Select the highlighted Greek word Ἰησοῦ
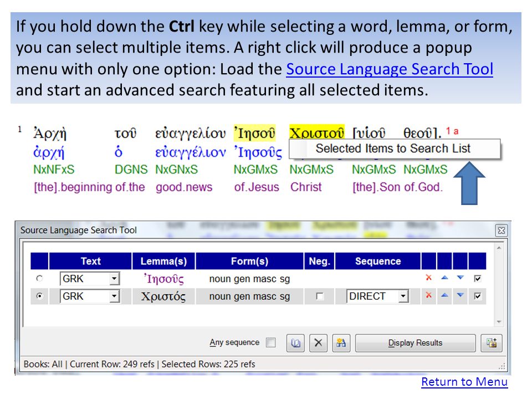Screen dimensions: 532x399 [254, 133]
